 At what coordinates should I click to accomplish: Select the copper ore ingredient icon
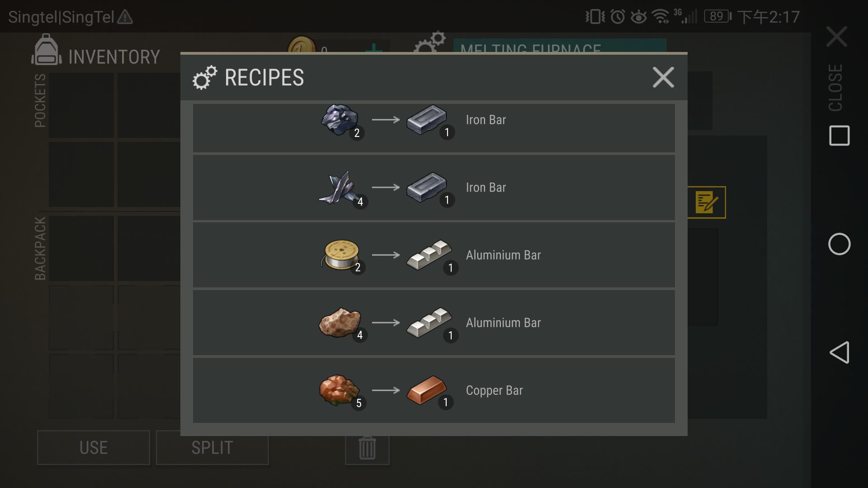pos(339,390)
